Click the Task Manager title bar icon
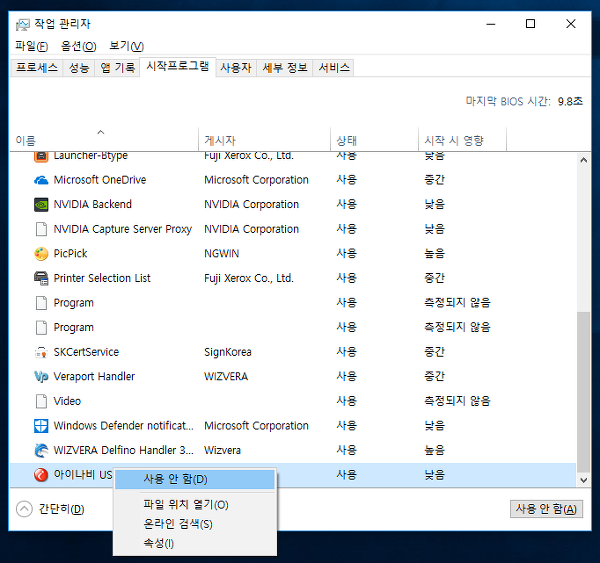600x563 pixels. 23,24
